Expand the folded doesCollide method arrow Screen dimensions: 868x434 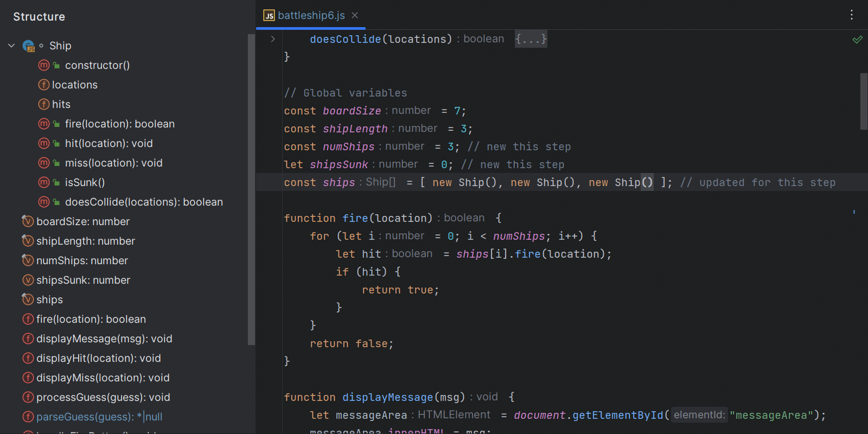273,39
